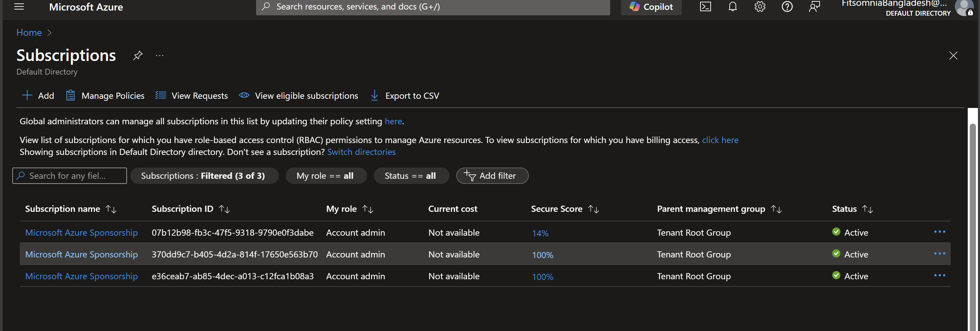The width and height of the screenshot is (980, 331).
Task: Click Tenant Root Group in the e36ceab7 row
Action: (694, 276)
